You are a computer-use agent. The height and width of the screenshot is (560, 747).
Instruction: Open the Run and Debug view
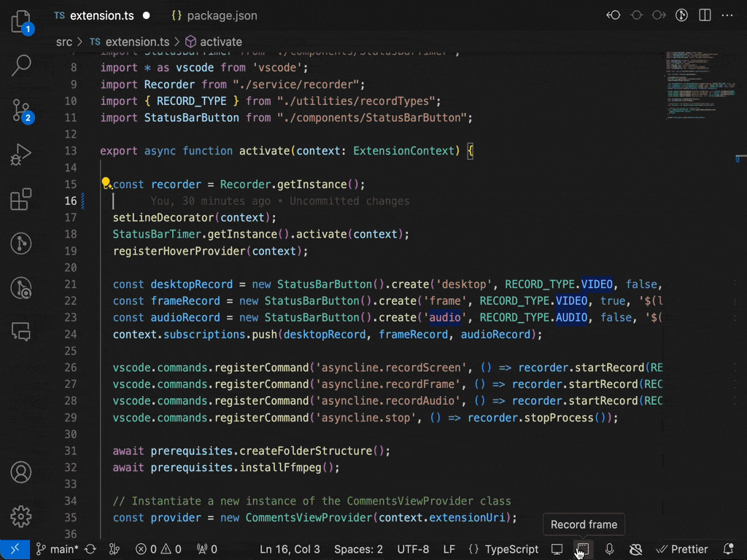(x=20, y=155)
